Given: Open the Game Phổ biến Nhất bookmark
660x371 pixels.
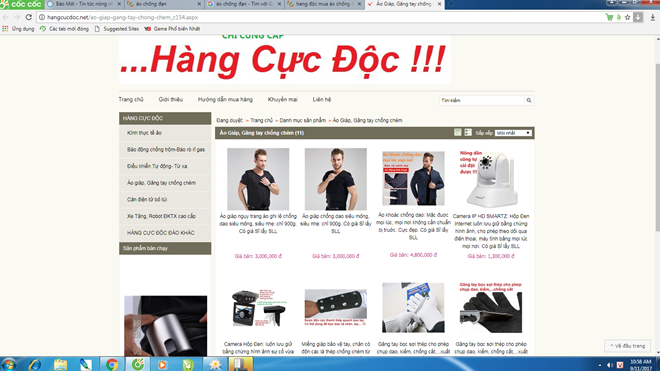Looking at the screenshot, I should 172,29.
